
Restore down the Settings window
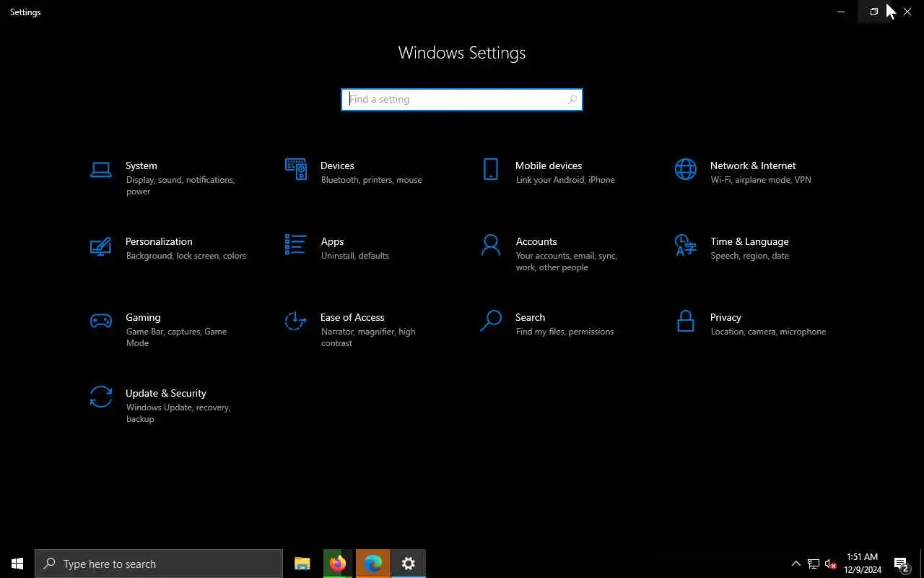[x=873, y=12]
